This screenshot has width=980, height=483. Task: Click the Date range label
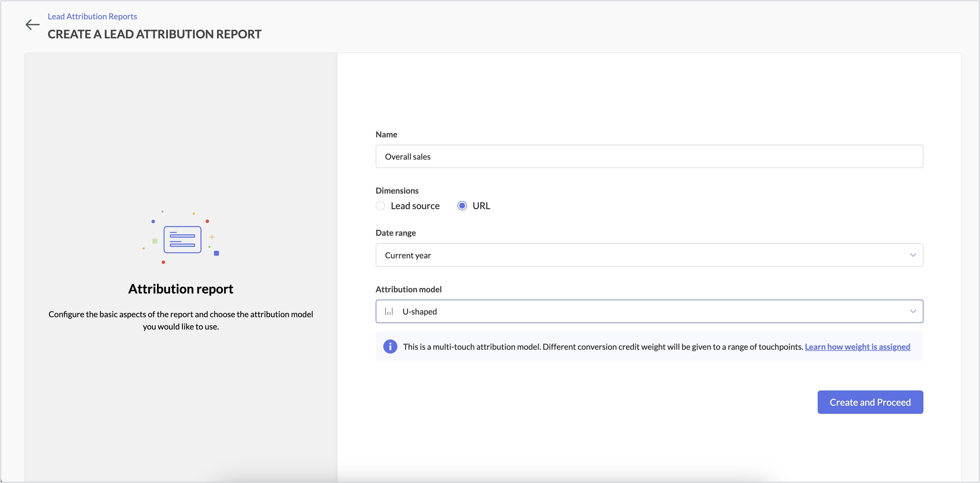(396, 233)
